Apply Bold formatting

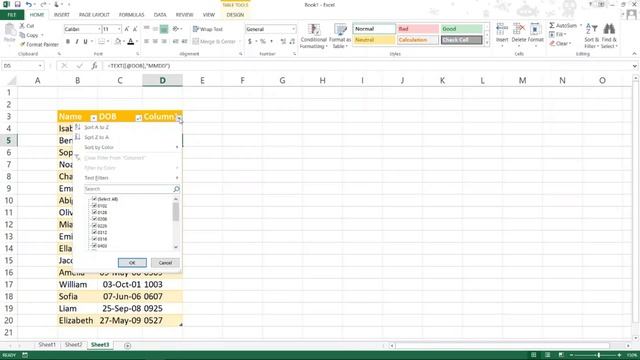tap(68, 42)
